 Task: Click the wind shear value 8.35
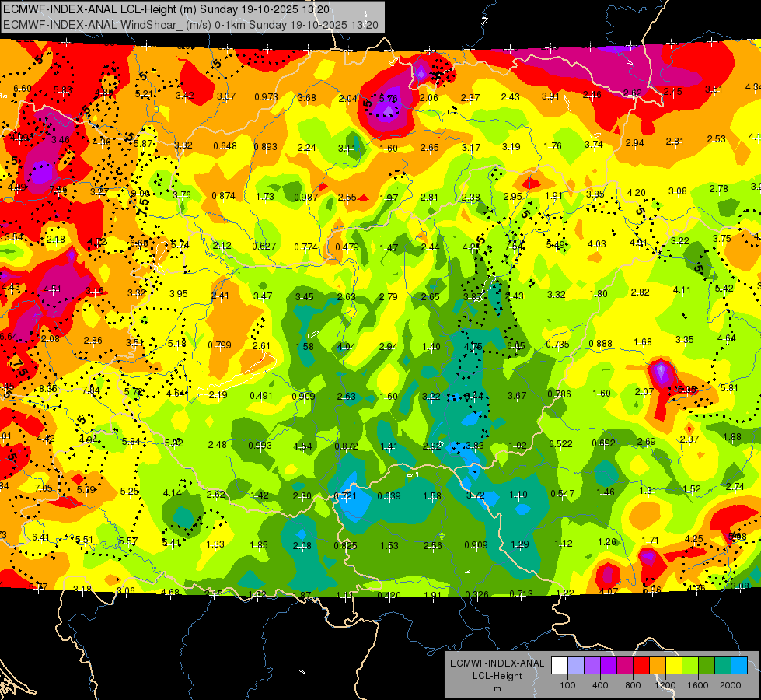pyautogui.click(x=48, y=389)
